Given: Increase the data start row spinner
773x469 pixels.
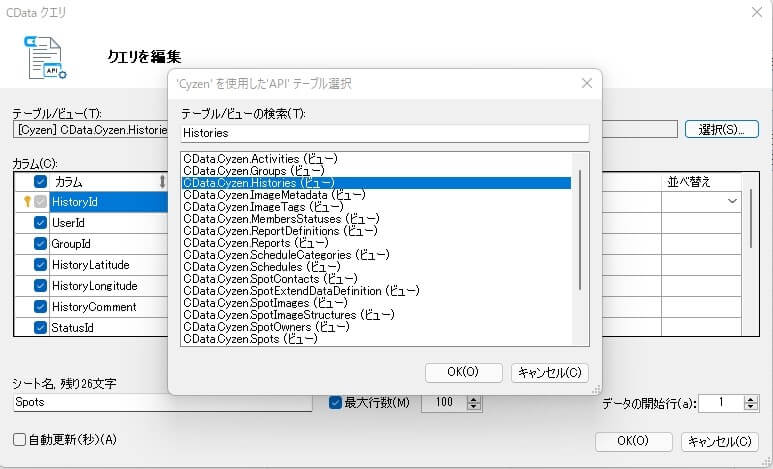Looking at the screenshot, I should click(x=751, y=399).
